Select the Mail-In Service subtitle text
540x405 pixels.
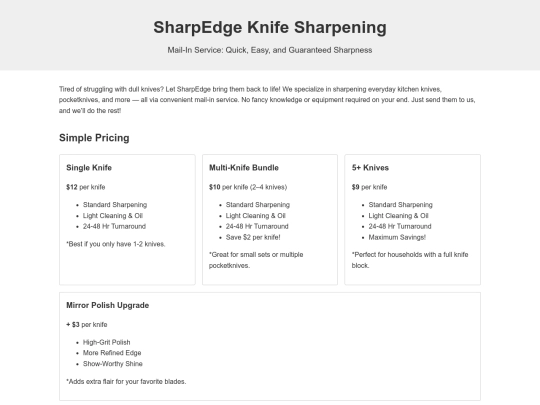270,50
